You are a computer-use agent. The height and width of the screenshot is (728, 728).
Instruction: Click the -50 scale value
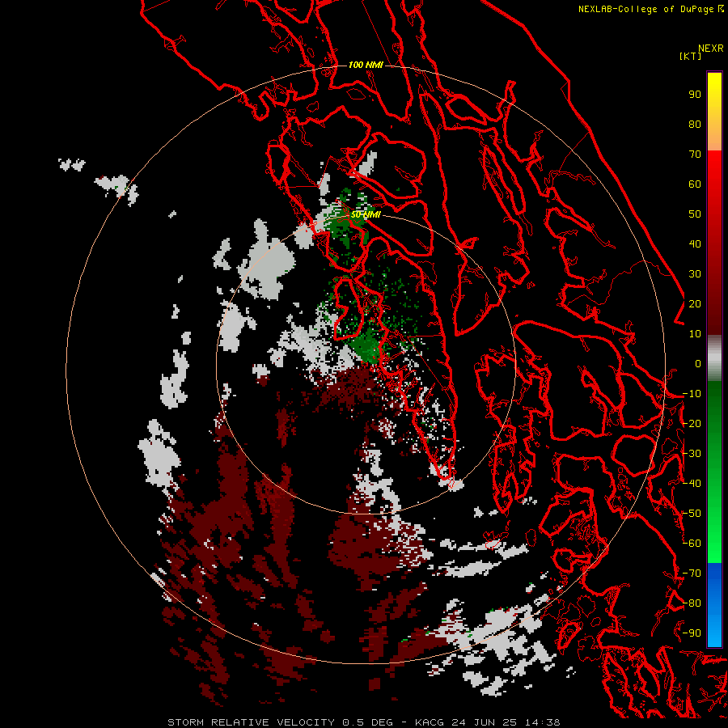[x=692, y=514]
